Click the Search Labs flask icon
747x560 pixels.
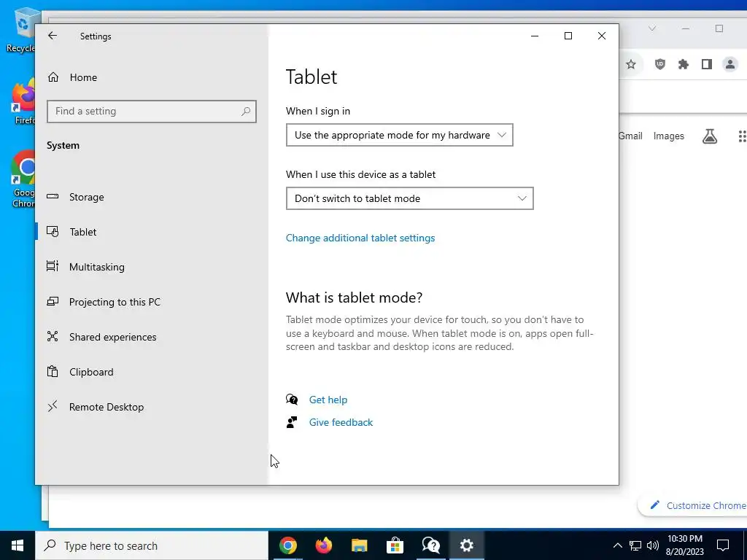pyautogui.click(x=709, y=136)
